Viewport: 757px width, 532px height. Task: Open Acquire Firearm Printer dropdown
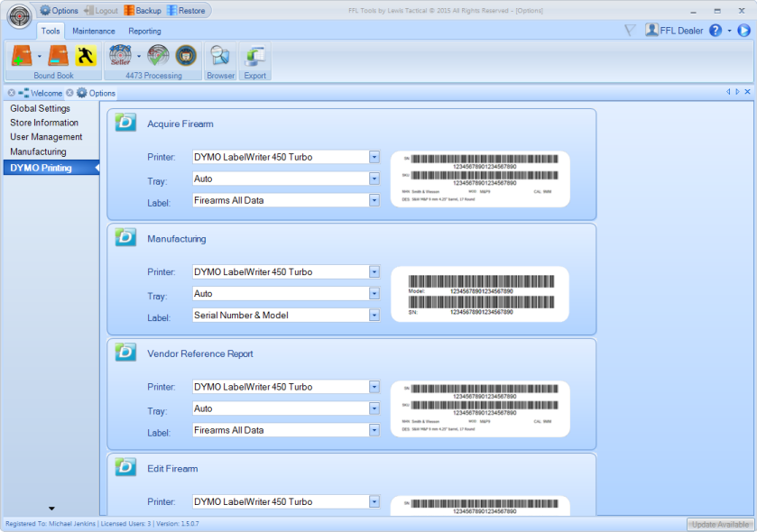374,157
